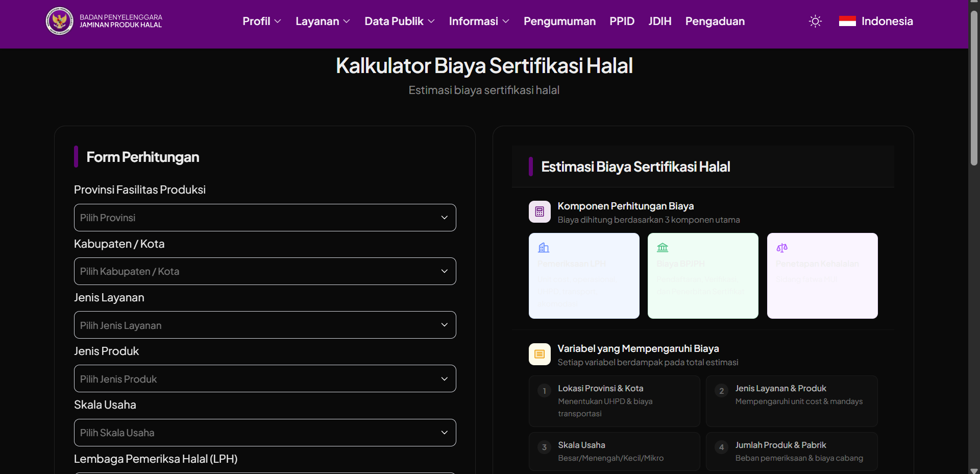This screenshot has height=474, width=980.
Task: Click number badge 3 for Skala Usaha
Action: point(544,447)
